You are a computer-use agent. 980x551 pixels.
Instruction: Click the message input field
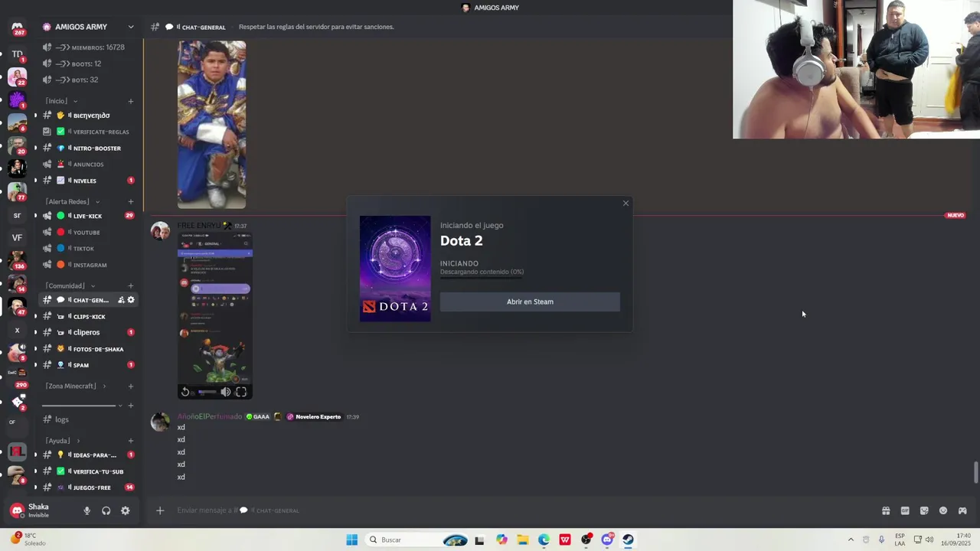521,510
